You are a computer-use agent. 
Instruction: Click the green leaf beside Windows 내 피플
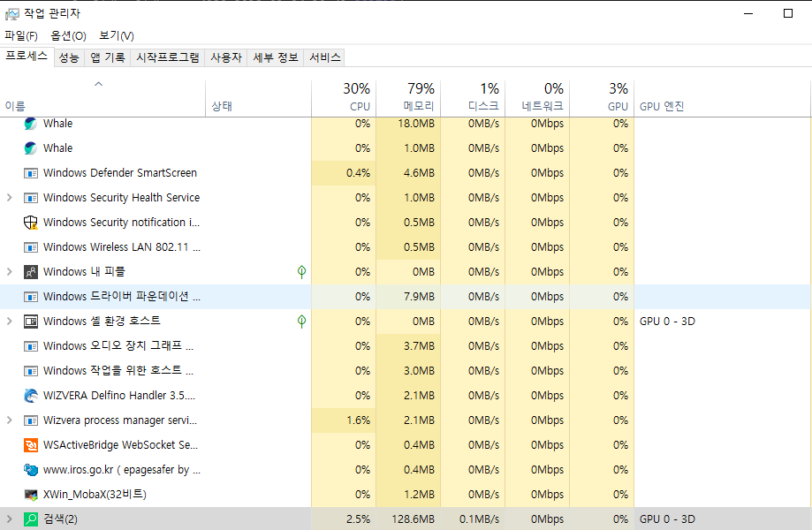[301, 271]
